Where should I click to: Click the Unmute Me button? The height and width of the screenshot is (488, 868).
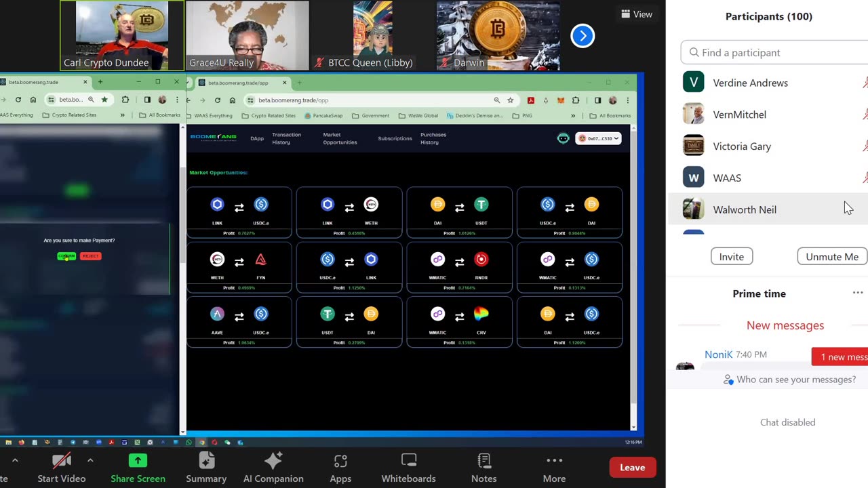click(x=832, y=256)
